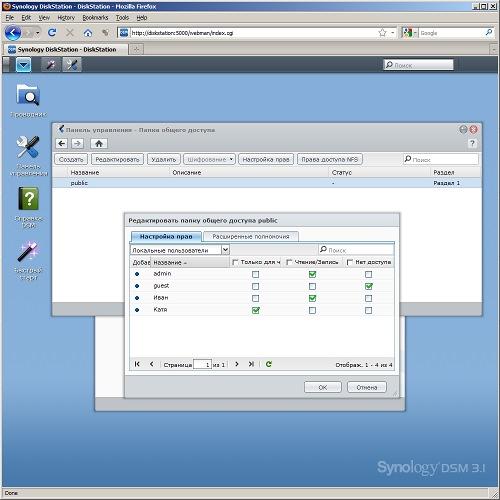The width and height of the screenshot is (500, 500).
Task: Reload the page in Firefox
Action: click(52, 33)
